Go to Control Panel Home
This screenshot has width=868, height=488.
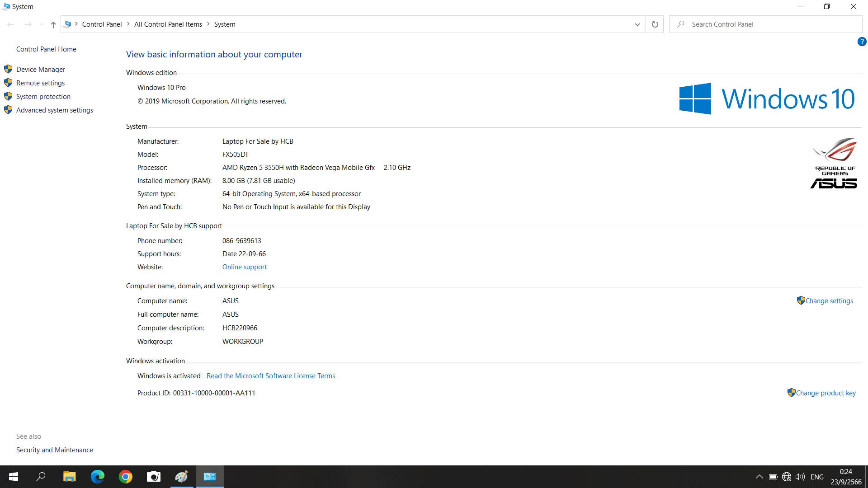46,49
